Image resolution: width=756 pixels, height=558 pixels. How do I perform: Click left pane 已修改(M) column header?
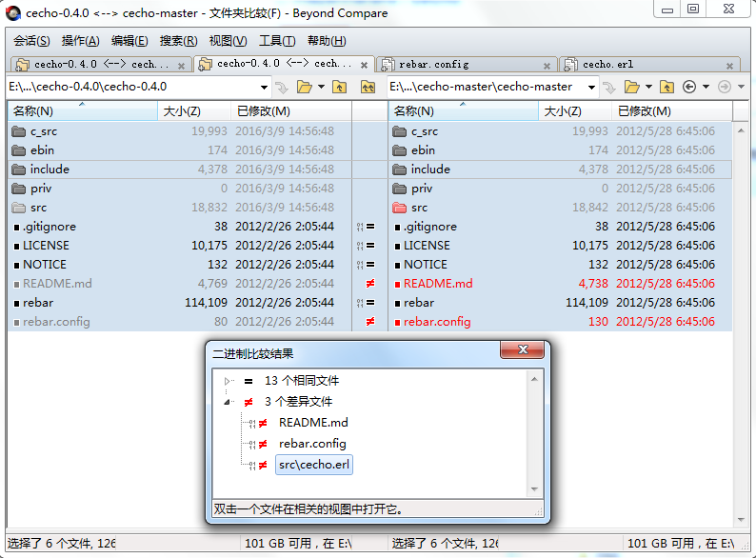click(290, 111)
